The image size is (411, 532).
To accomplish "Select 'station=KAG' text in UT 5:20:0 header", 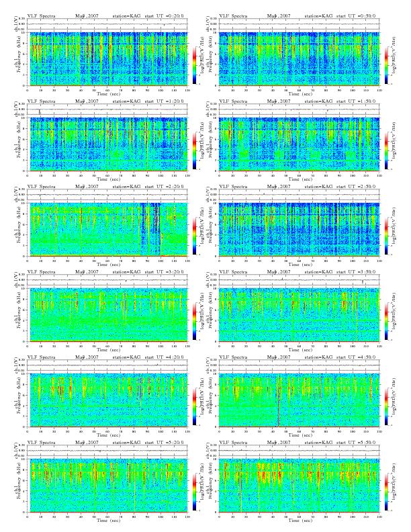I will (126, 443).
